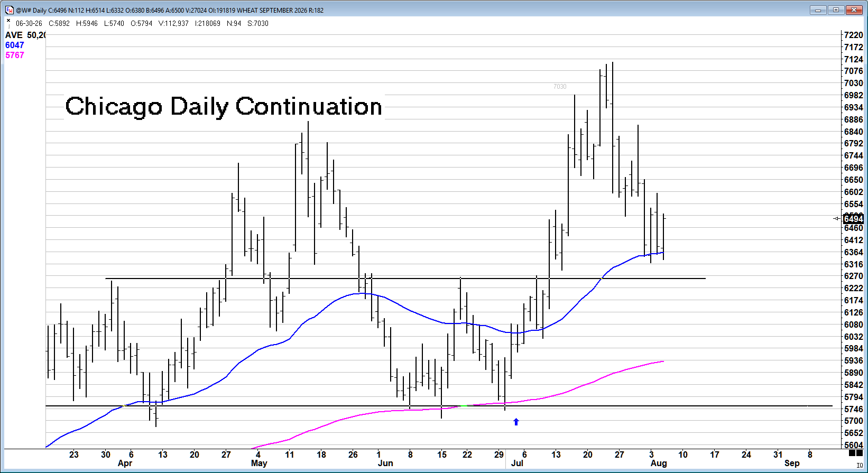The image size is (868, 473).
Task: Click the 5746 price axis label
Action: pos(853,409)
